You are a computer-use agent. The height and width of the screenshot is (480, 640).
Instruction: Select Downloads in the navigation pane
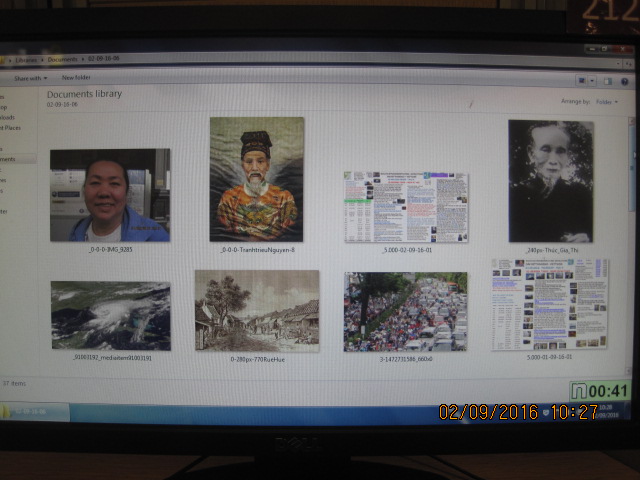[x=7, y=117]
